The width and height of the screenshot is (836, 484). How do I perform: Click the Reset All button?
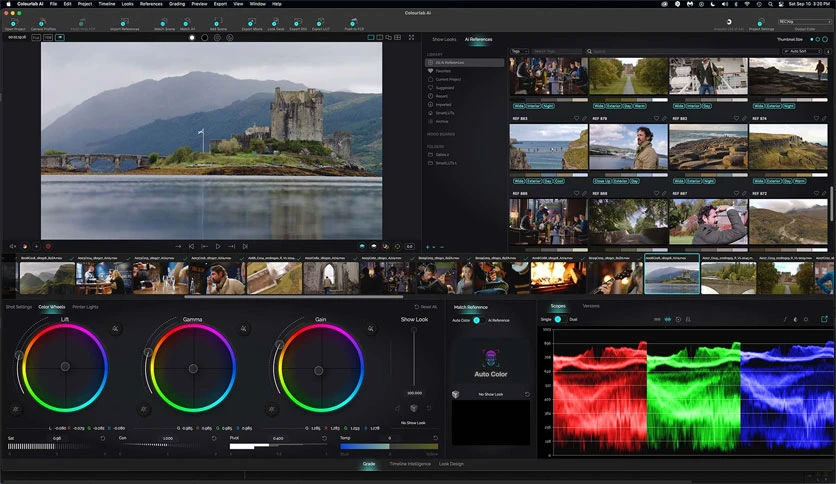click(426, 307)
